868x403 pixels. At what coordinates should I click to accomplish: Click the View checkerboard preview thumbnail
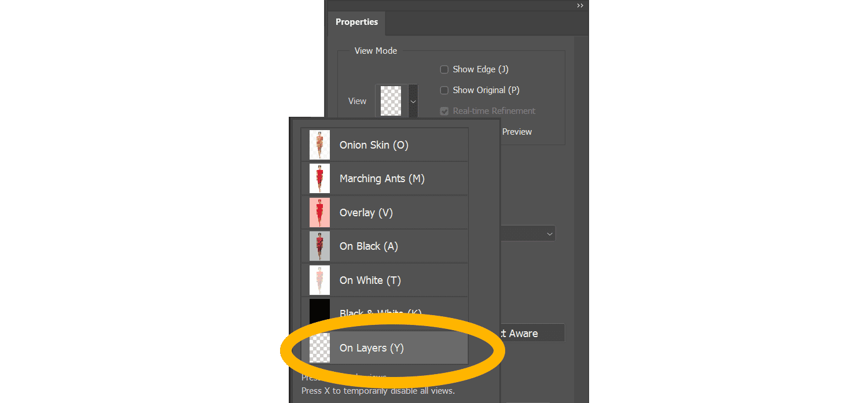[x=391, y=101]
